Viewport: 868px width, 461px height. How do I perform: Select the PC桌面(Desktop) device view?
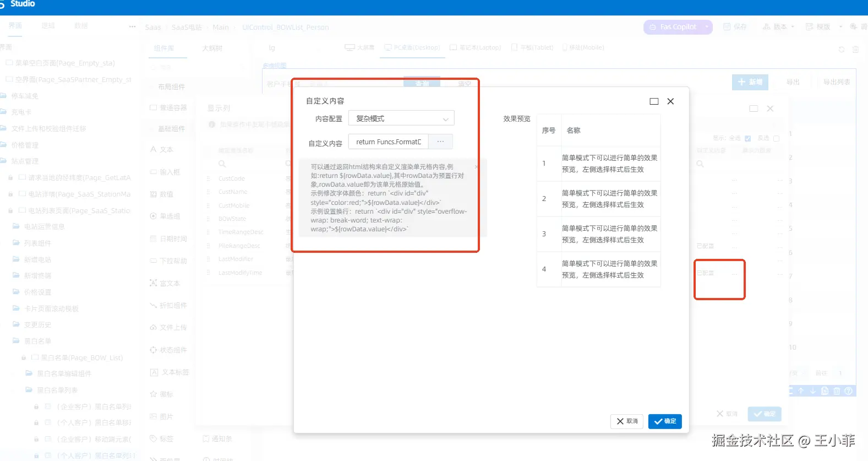click(x=412, y=47)
